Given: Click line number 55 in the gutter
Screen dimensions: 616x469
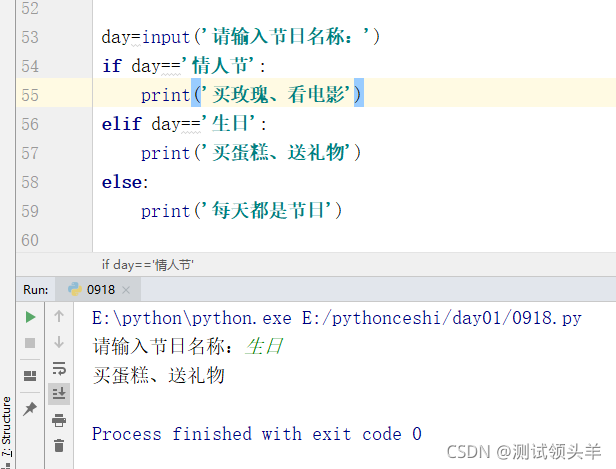Looking at the screenshot, I should [30, 95].
